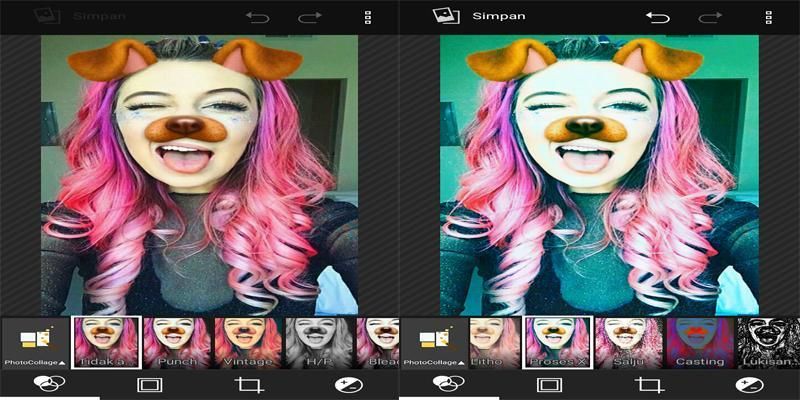
Task: Click the gallery image icon beside bright Simpan
Action: 445,16
